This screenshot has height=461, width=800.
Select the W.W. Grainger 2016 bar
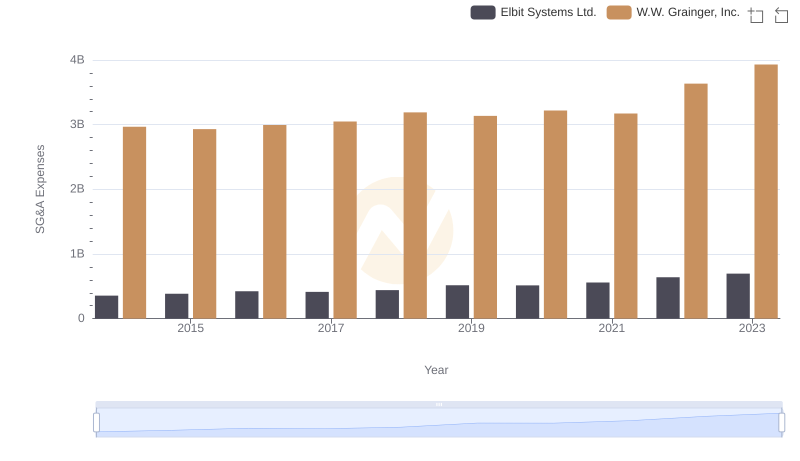274,222
